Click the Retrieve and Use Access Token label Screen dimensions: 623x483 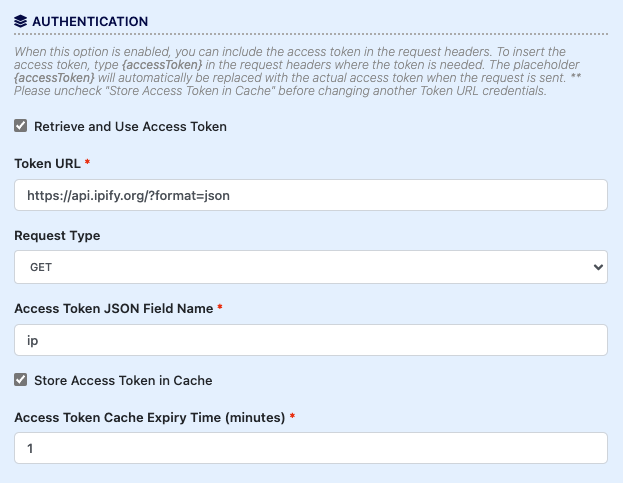pyautogui.click(x=130, y=126)
